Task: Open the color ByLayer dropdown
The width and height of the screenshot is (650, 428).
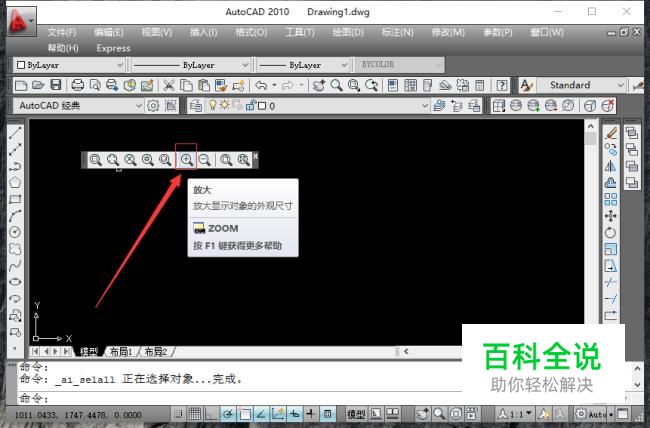Action: pyautogui.click(x=69, y=65)
